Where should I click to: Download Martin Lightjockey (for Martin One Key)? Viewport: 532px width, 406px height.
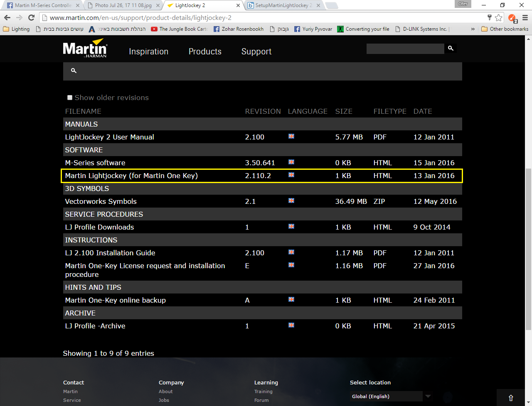coord(131,176)
